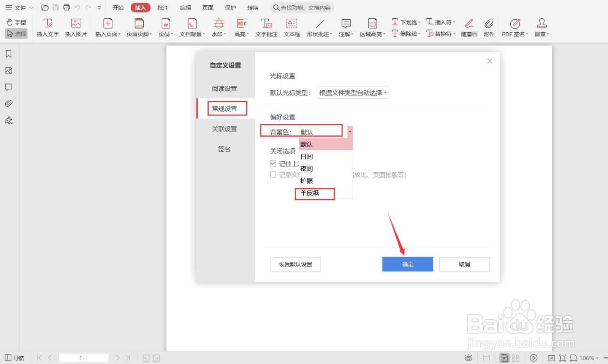This screenshot has height=364, width=608.
Task: Switch to the 编辑 tab
Action: click(x=185, y=8)
